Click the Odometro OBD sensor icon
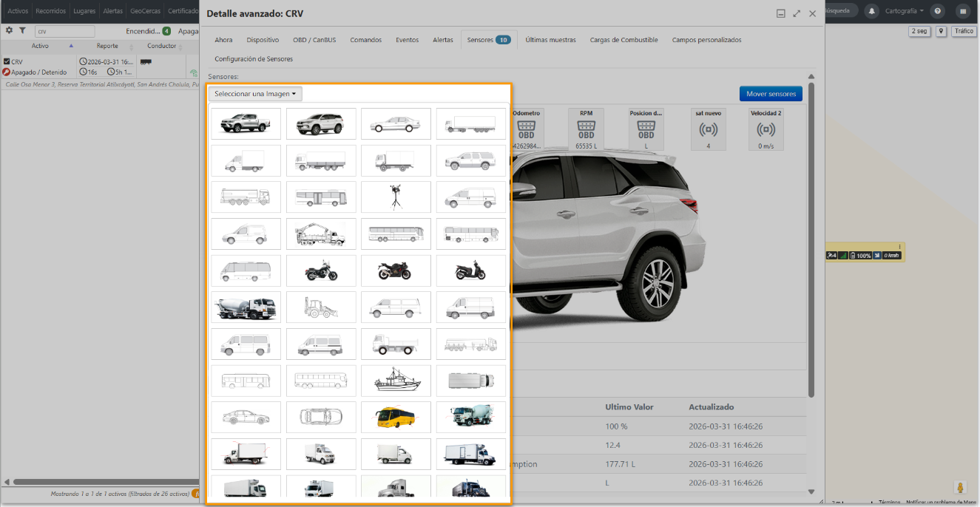 (x=527, y=130)
